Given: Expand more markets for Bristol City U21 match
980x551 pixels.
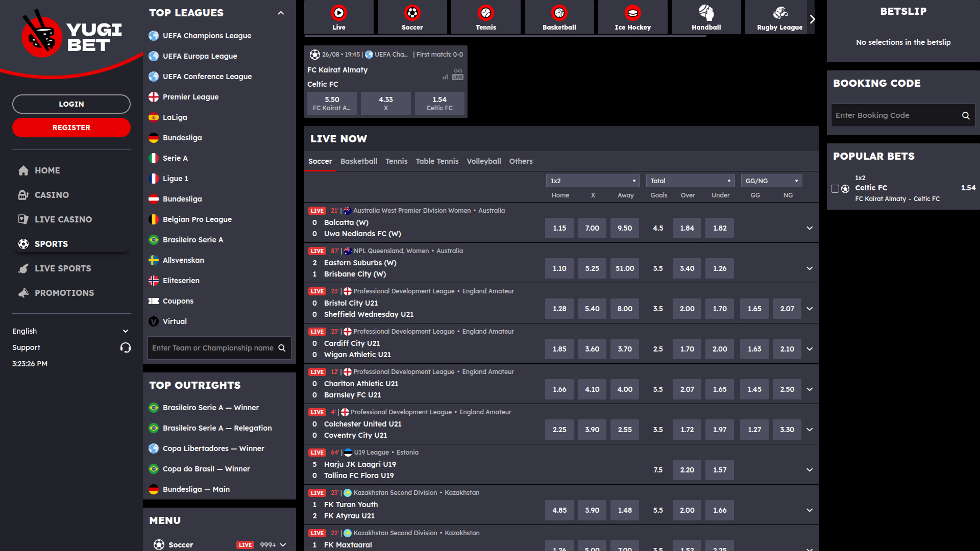Looking at the screenshot, I should (810, 309).
